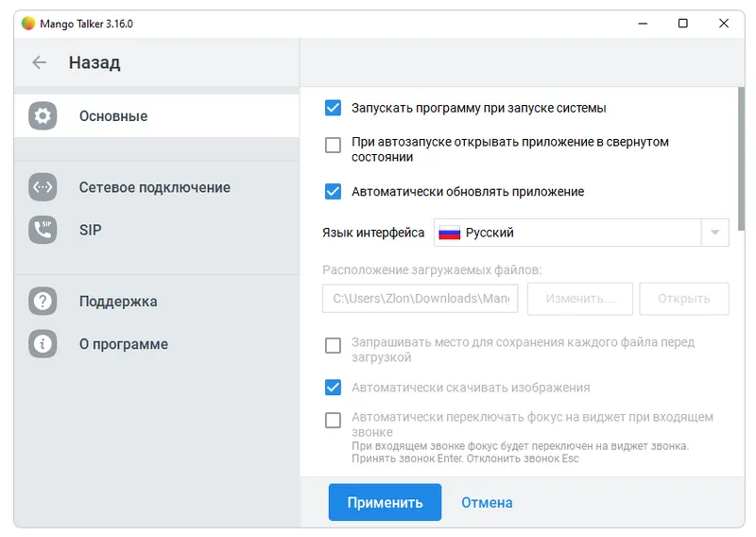This screenshot has width=756, height=537.
Task: Click the SIP phone icon
Action: (x=43, y=230)
